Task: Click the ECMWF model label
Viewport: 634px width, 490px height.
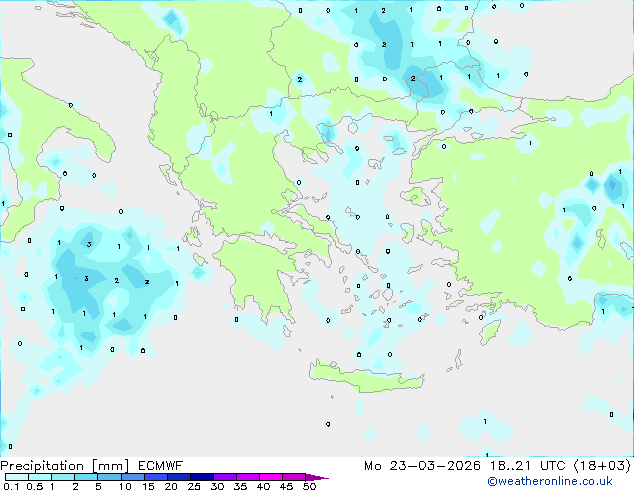Action: (x=161, y=466)
